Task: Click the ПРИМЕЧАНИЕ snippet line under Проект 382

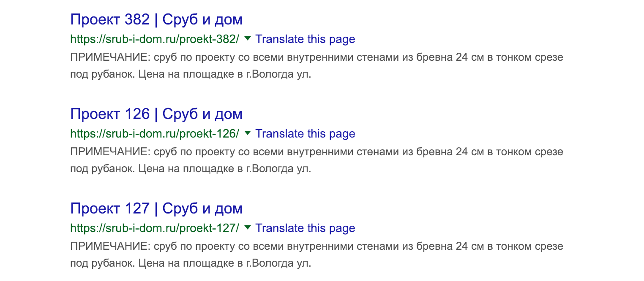Action: [x=317, y=57]
